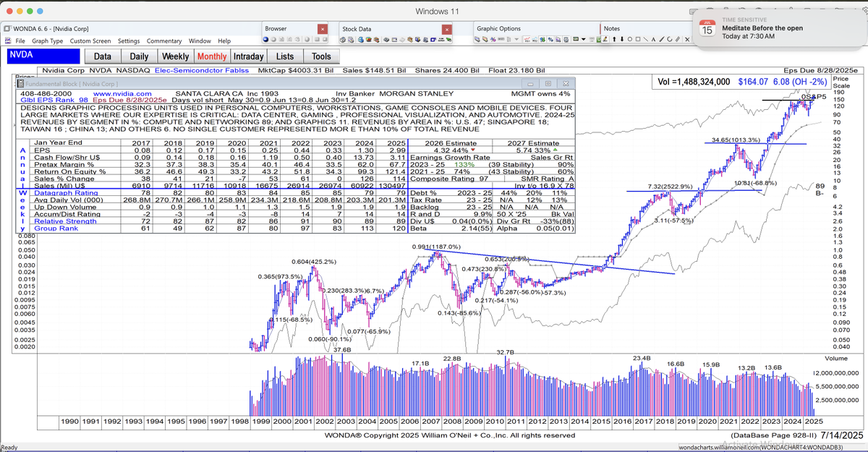Open the File menu
The width and height of the screenshot is (868, 452).
pos(20,41)
